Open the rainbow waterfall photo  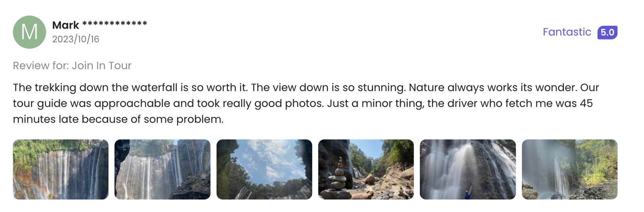pyautogui.click(x=61, y=169)
